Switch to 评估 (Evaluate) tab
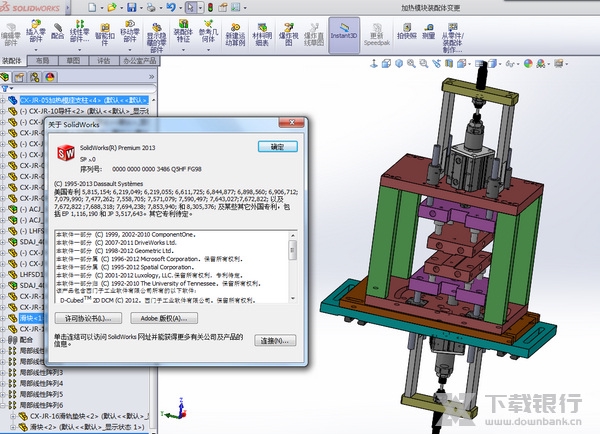The image size is (600, 434). [x=103, y=60]
